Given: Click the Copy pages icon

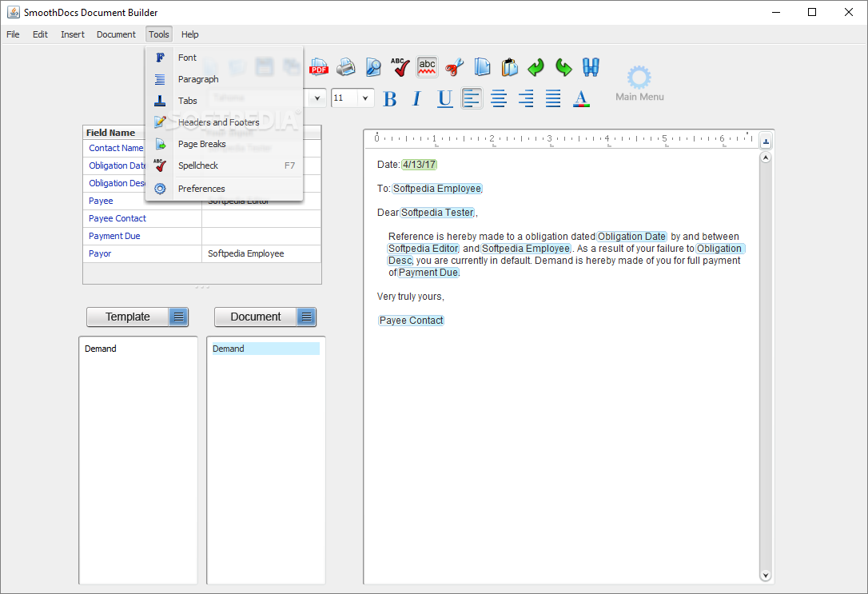Looking at the screenshot, I should (x=482, y=67).
